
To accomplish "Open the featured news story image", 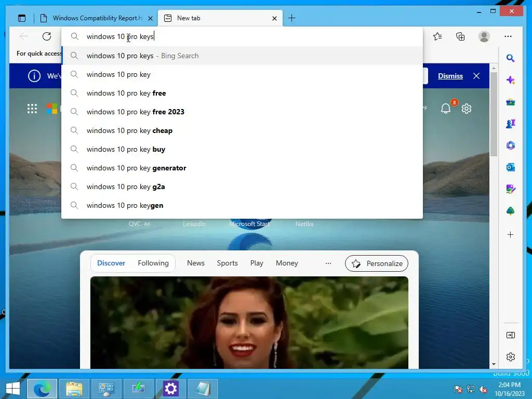I will tap(249, 322).
